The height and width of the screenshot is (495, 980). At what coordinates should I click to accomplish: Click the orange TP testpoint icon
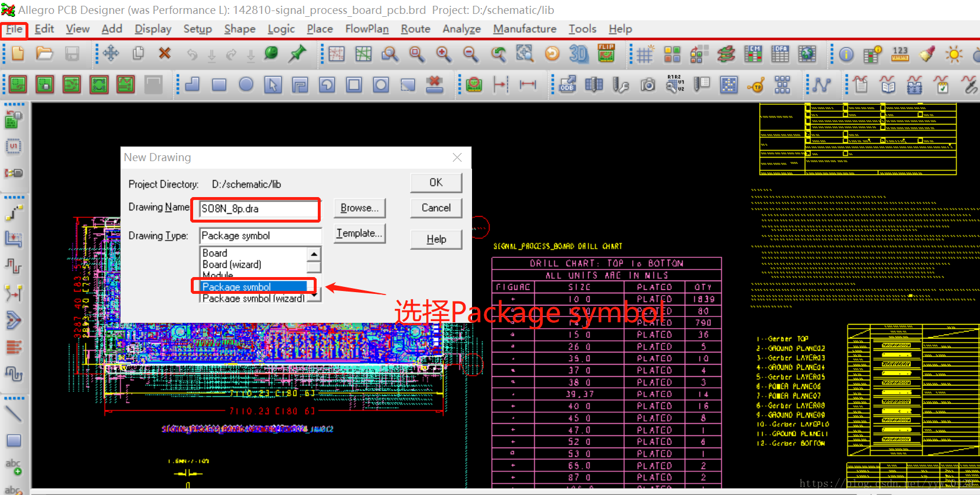click(755, 85)
